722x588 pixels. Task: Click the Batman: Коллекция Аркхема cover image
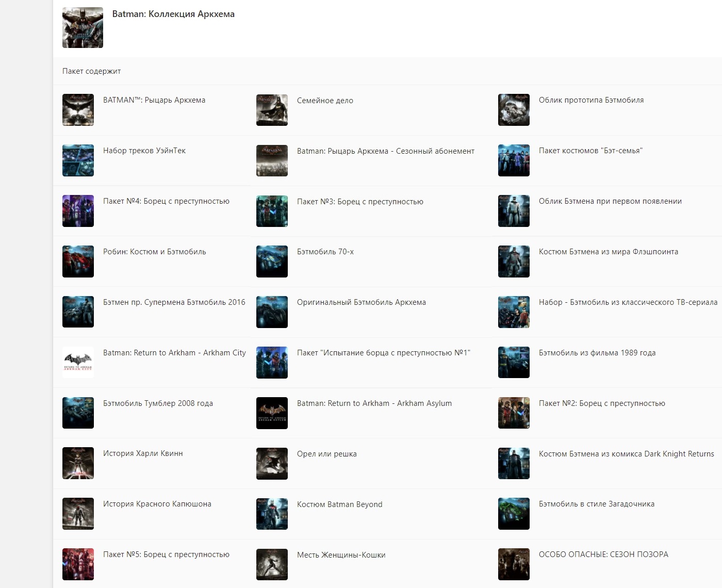tap(83, 28)
